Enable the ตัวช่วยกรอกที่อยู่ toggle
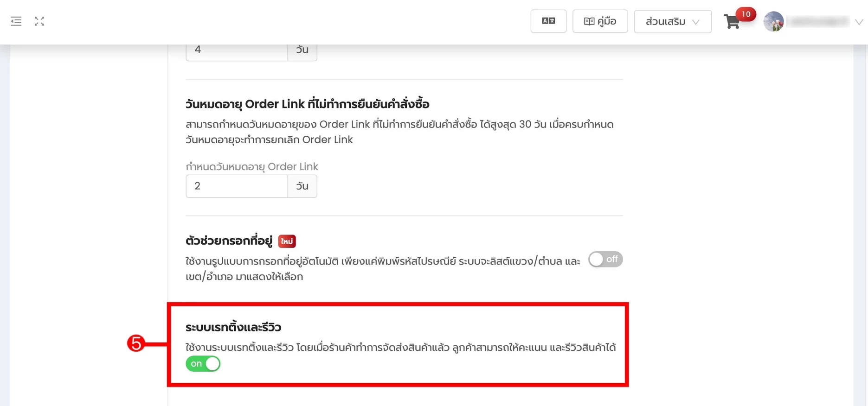The width and height of the screenshot is (868, 406). [605, 259]
